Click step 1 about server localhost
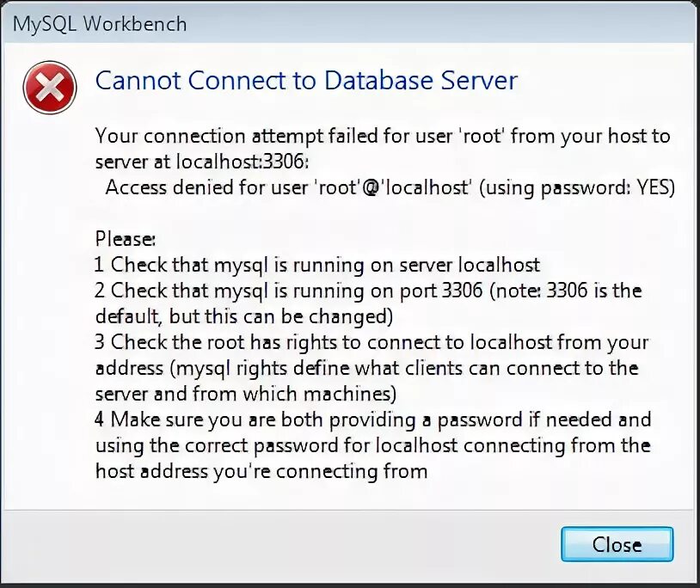This screenshot has height=588, width=700. 317,265
